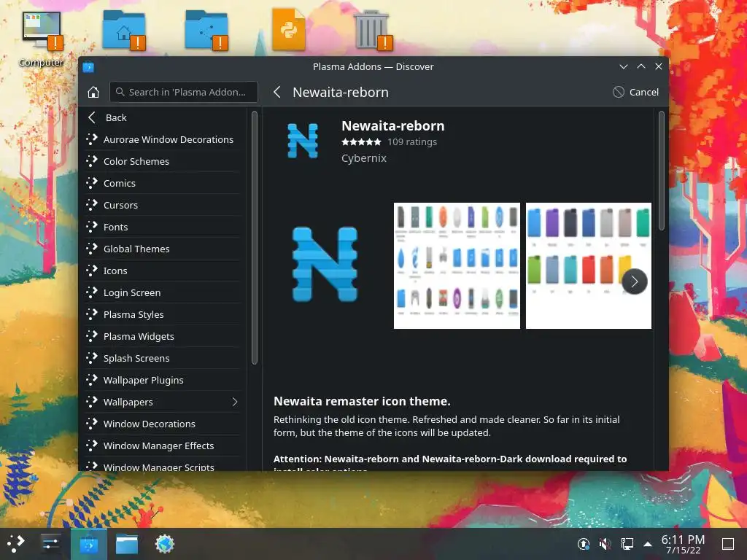Image resolution: width=747 pixels, height=560 pixels.
Task: Click the 6:11 PM clock
Action: (683, 544)
